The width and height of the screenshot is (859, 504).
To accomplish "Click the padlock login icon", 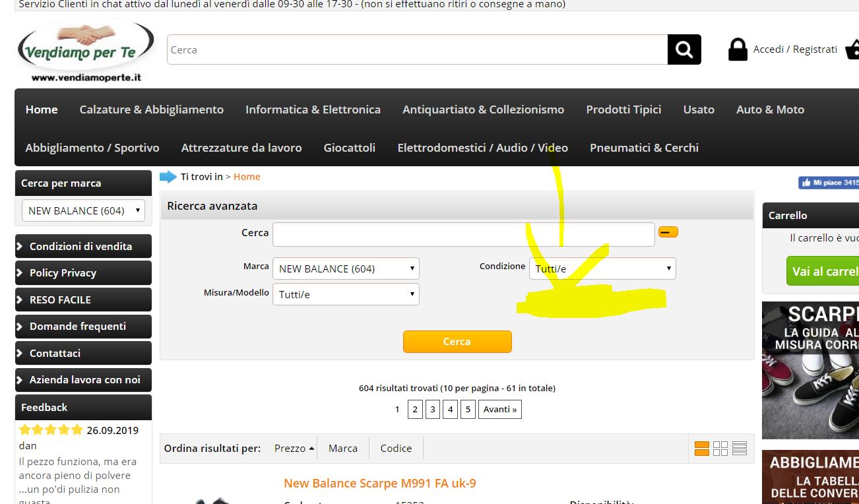I will 738,49.
